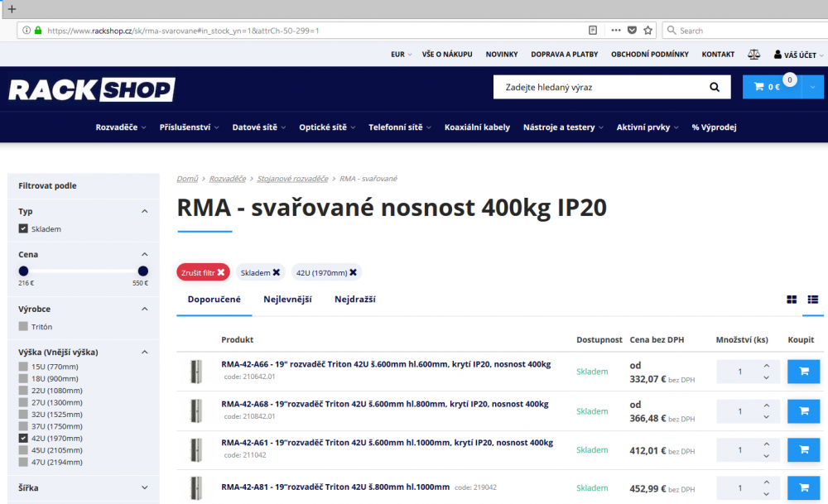This screenshot has height=504, width=828.
Task: Open the Příslušenství menu
Action: pyautogui.click(x=189, y=127)
